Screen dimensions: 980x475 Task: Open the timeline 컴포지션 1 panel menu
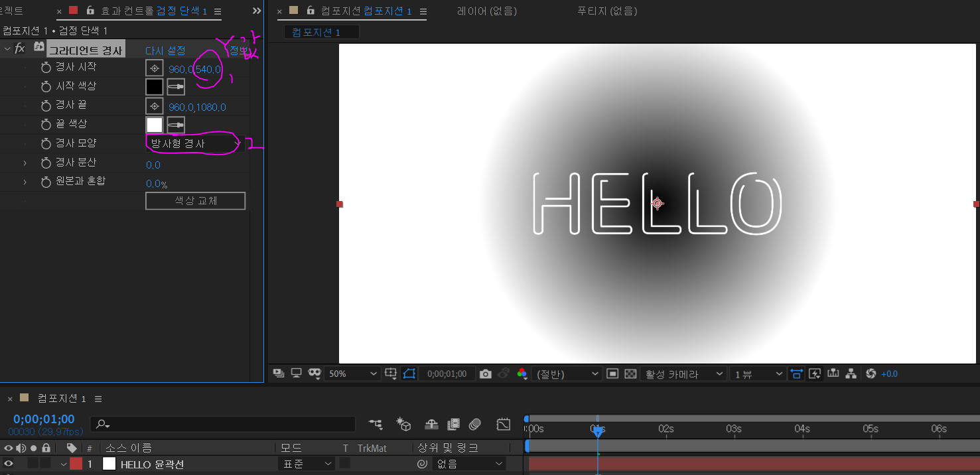coord(98,399)
